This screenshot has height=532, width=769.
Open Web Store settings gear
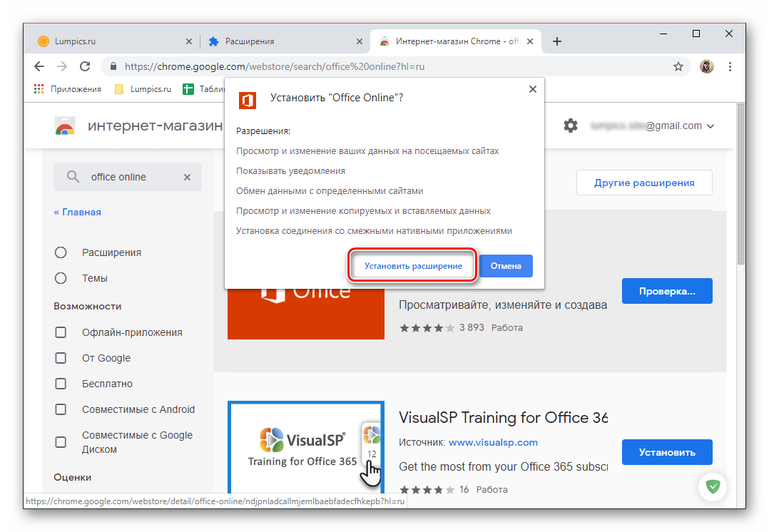pyautogui.click(x=571, y=126)
